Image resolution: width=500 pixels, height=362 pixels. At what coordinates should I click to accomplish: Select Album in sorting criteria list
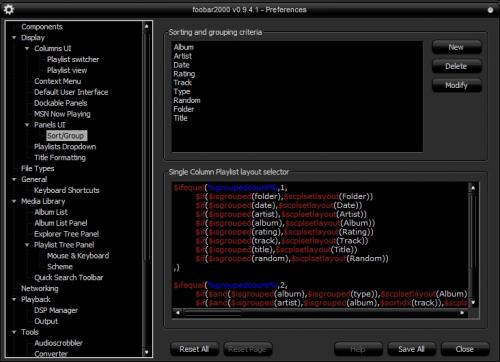click(184, 47)
